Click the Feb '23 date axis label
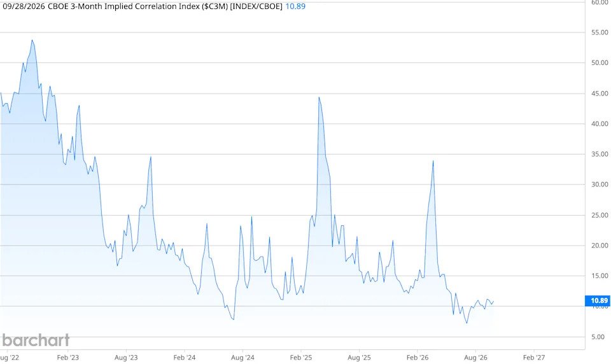This screenshot has height=364, width=611. pyautogui.click(x=68, y=358)
